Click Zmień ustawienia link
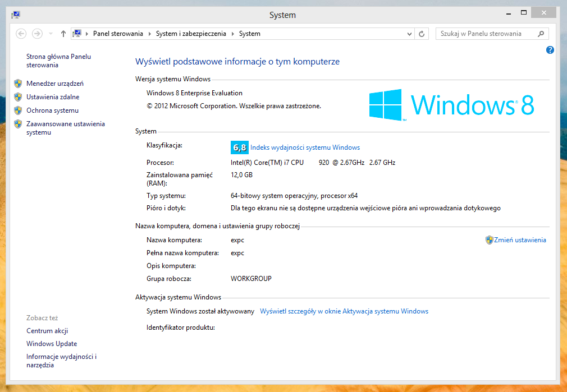 [x=520, y=240]
